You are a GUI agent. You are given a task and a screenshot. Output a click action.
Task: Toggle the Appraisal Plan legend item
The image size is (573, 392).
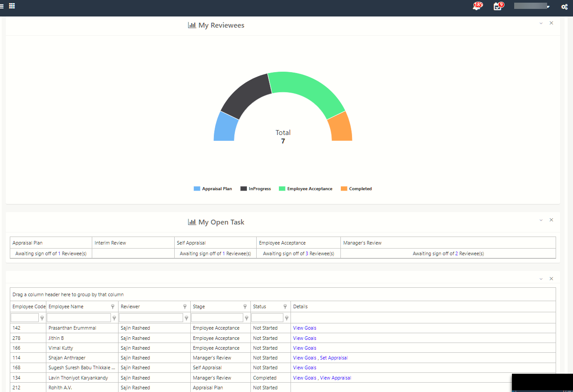213,188
